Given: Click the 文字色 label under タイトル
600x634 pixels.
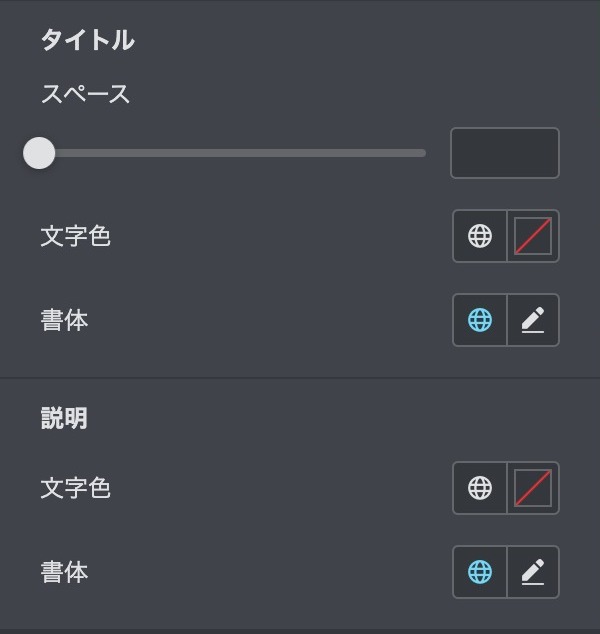Looking at the screenshot, I should [x=75, y=236].
